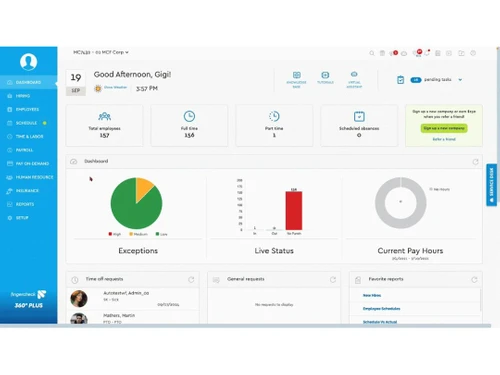Viewport: 500px width, 375px height.
Task: Click the cloud icon in top bar
Action: (404, 53)
